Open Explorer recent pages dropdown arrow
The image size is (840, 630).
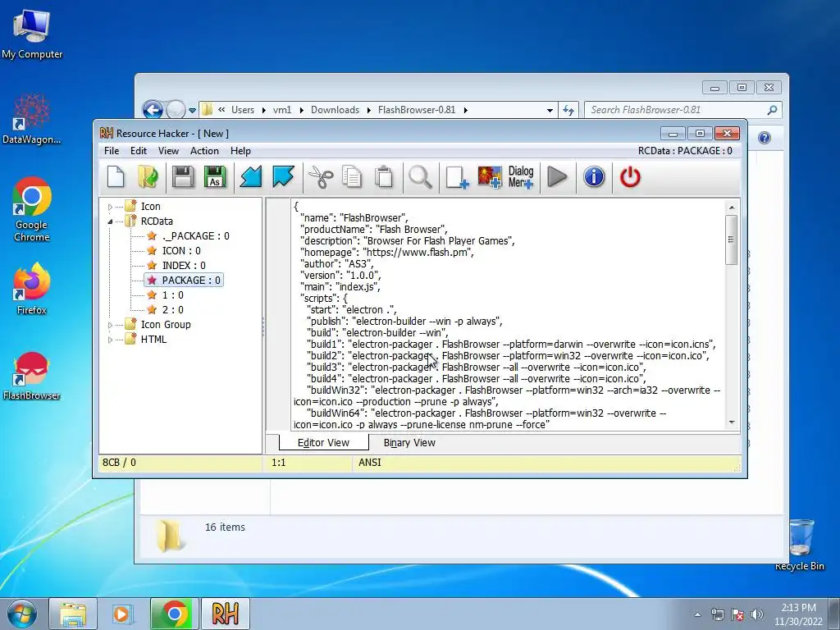pyautogui.click(x=192, y=111)
